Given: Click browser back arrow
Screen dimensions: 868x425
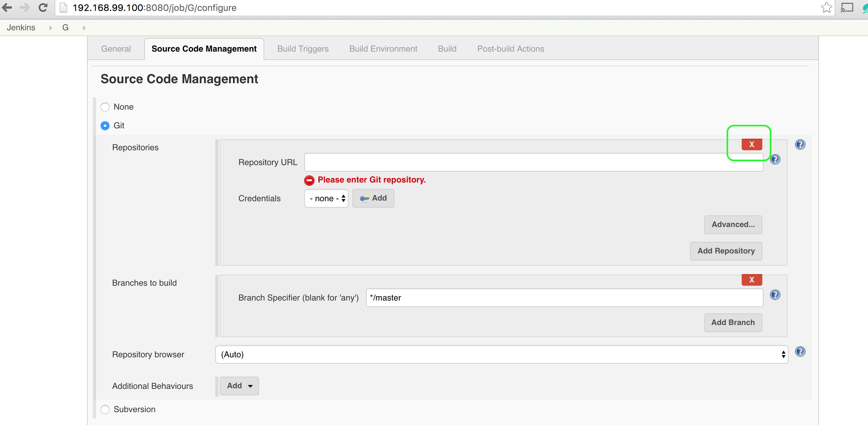Looking at the screenshot, I should (x=7, y=7).
